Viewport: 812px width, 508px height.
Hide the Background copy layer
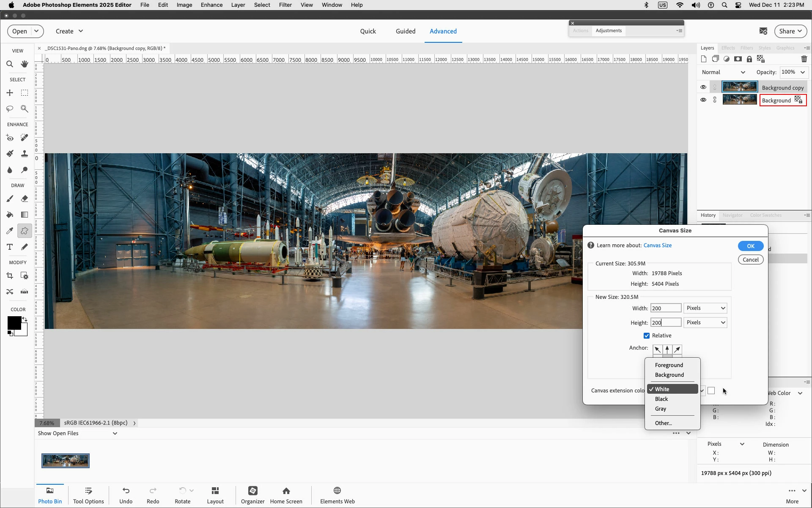click(703, 87)
